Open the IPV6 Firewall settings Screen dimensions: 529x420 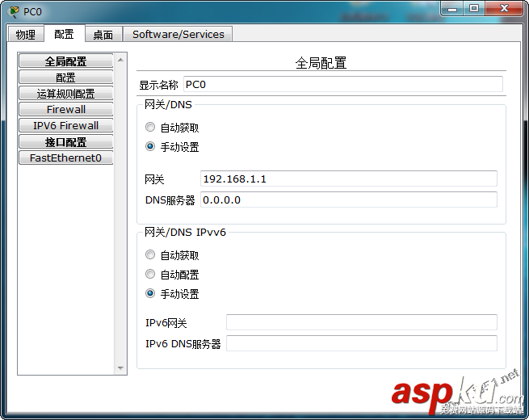pyautogui.click(x=65, y=125)
